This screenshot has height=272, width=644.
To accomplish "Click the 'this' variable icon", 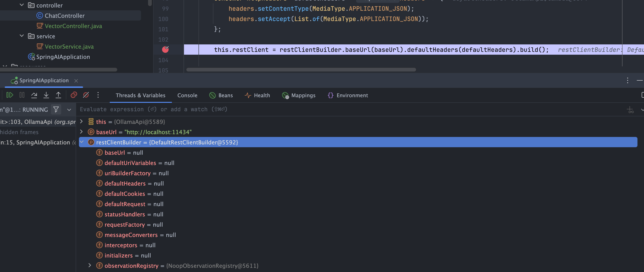I will [x=91, y=121].
